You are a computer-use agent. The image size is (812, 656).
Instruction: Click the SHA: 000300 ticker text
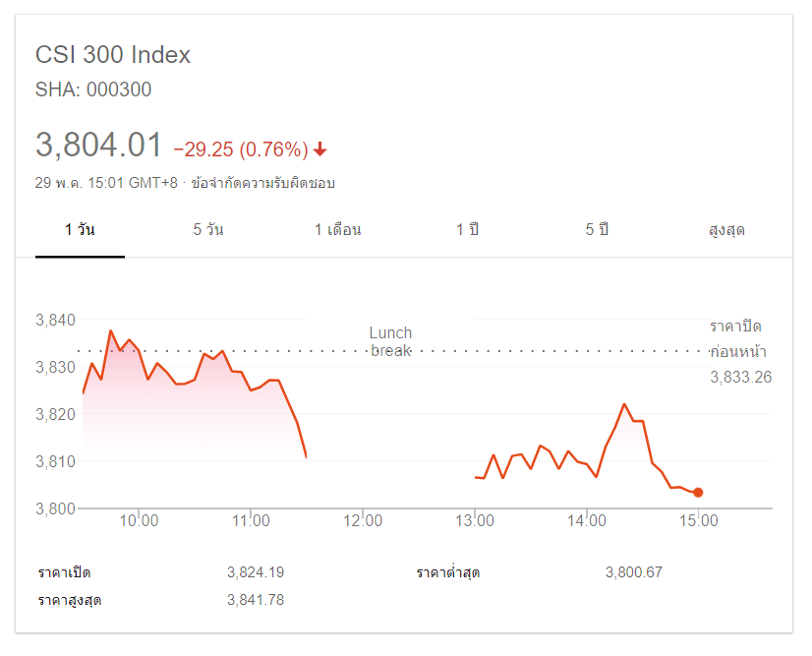click(93, 89)
